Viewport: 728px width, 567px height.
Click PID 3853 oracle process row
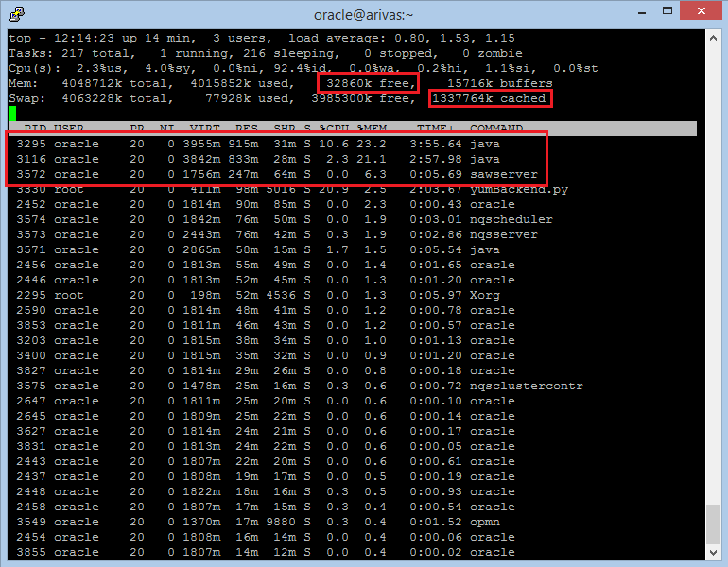click(266, 326)
